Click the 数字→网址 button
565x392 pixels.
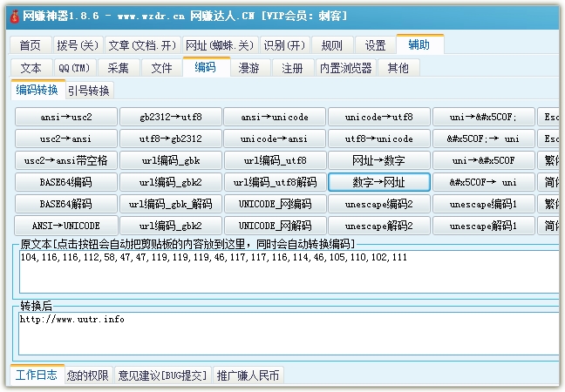pos(378,182)
